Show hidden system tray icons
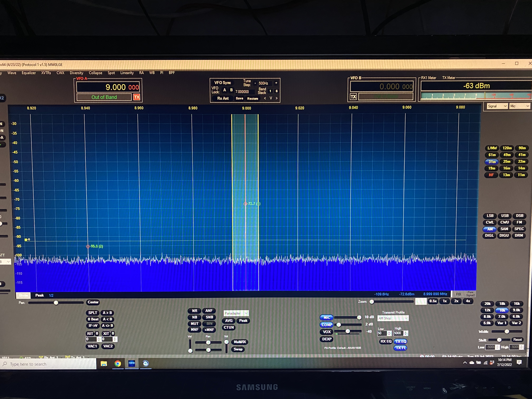This screenshot has width=532, height=399. pos(465,363)
